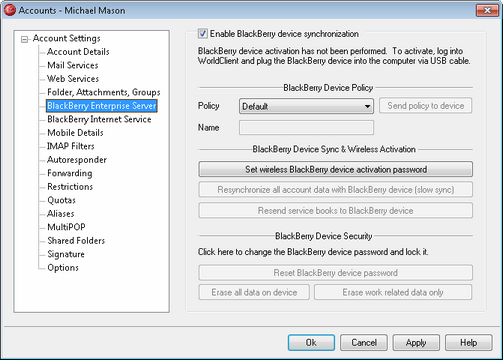503x360 pixels.
Task: Open Help for this dialog
Action: (x=468, y=343)
